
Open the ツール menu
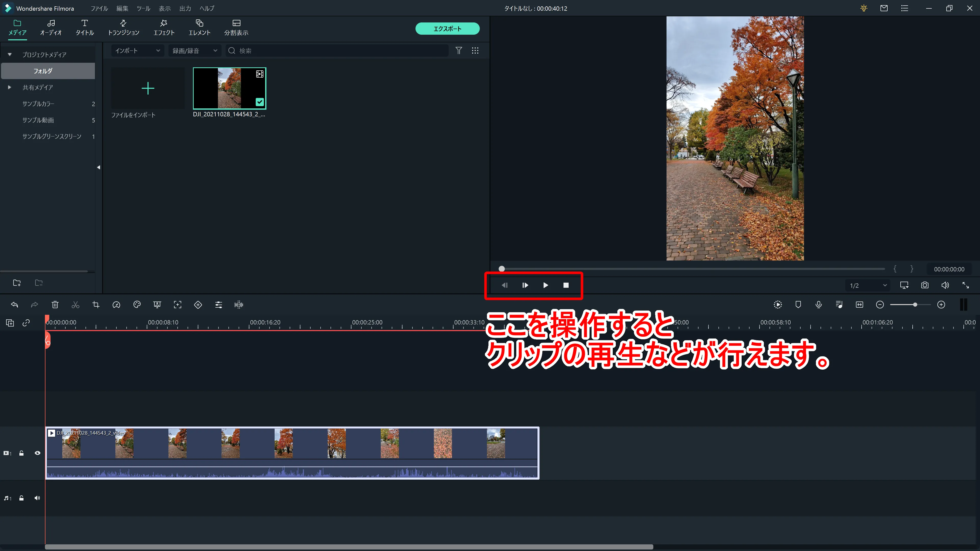[143, 8]
